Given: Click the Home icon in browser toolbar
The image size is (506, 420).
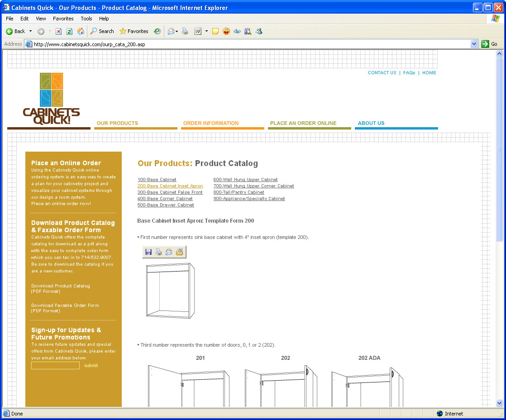Looking at the screenshot, I should click(x=81, y=31).
